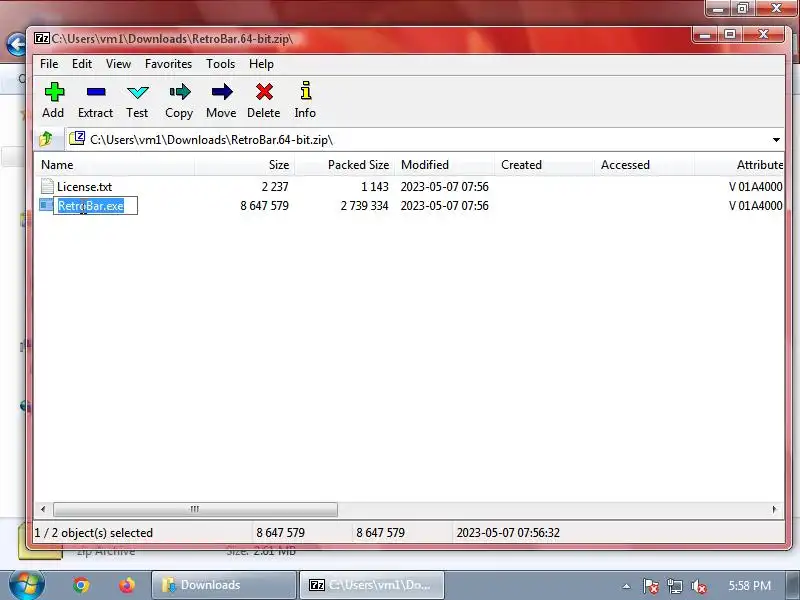This screenshot has height=600, width=800.
Task: Click the back arrow in Downloads window
Action: click(16, 44)
